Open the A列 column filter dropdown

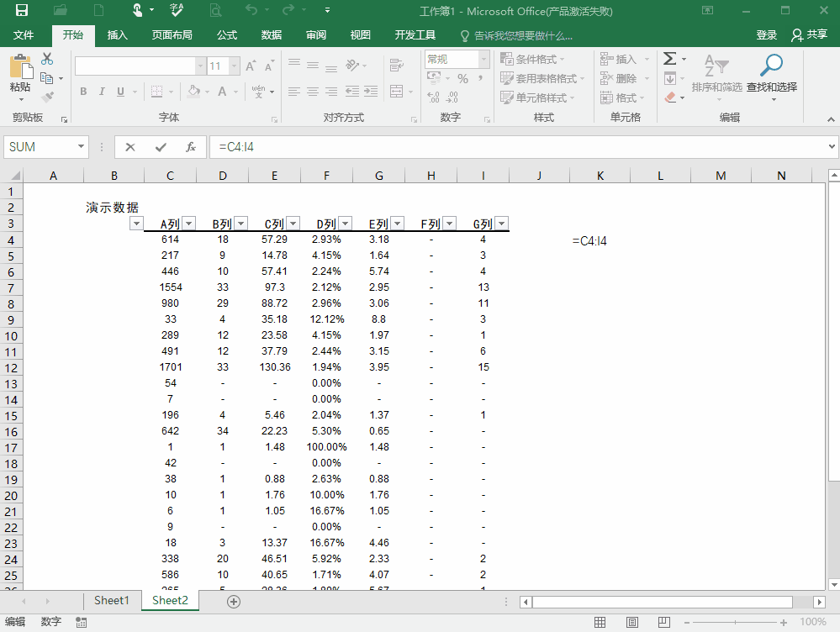[187, 223]
